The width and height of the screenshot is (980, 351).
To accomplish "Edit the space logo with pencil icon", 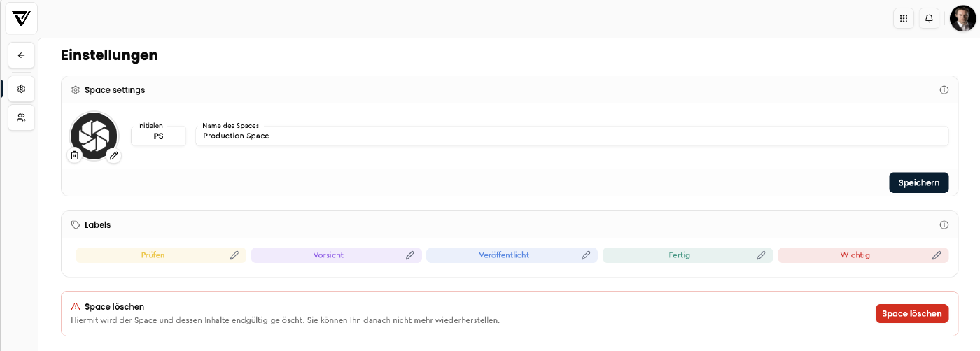I will point(113,155).
